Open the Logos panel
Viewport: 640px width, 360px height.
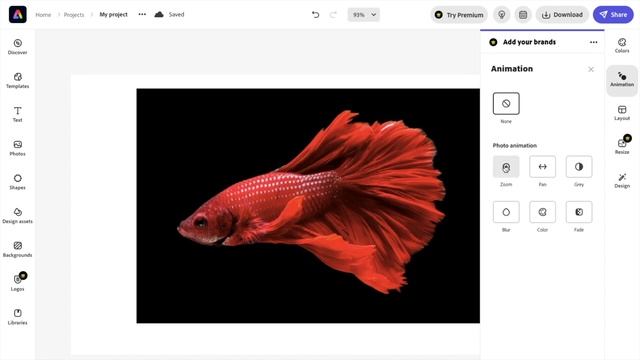point(18,283)
